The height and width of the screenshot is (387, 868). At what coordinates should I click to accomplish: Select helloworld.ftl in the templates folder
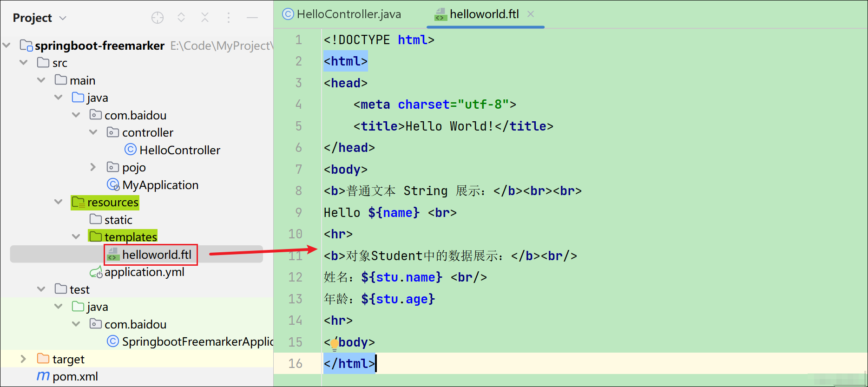(156, 255)
